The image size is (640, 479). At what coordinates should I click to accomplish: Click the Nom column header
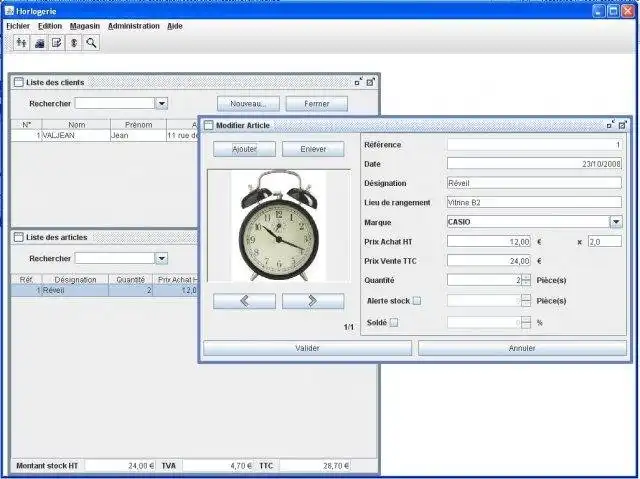tap(76, 124)
